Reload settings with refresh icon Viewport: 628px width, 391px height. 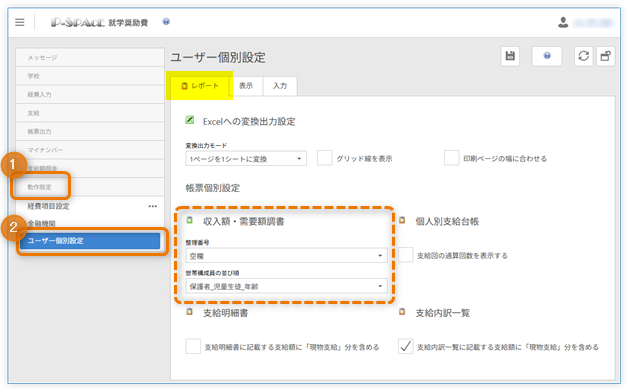[x=584, y=56]
